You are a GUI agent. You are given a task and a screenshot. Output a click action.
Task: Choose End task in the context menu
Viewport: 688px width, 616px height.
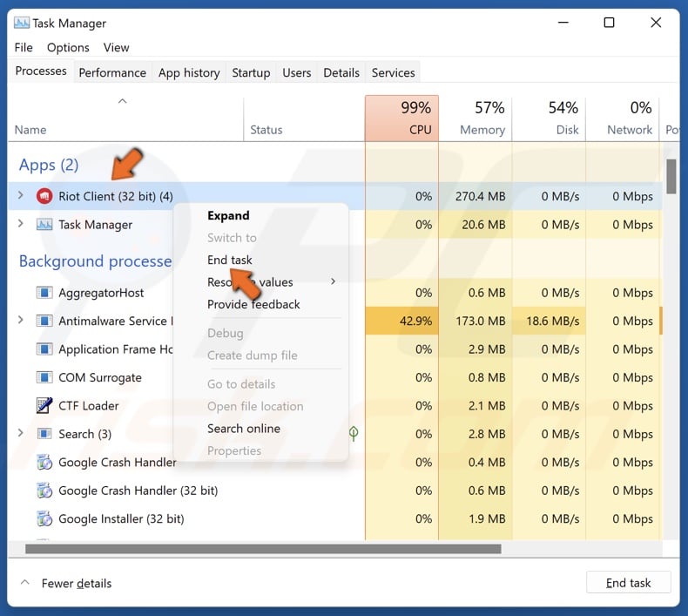pos(230,260)
